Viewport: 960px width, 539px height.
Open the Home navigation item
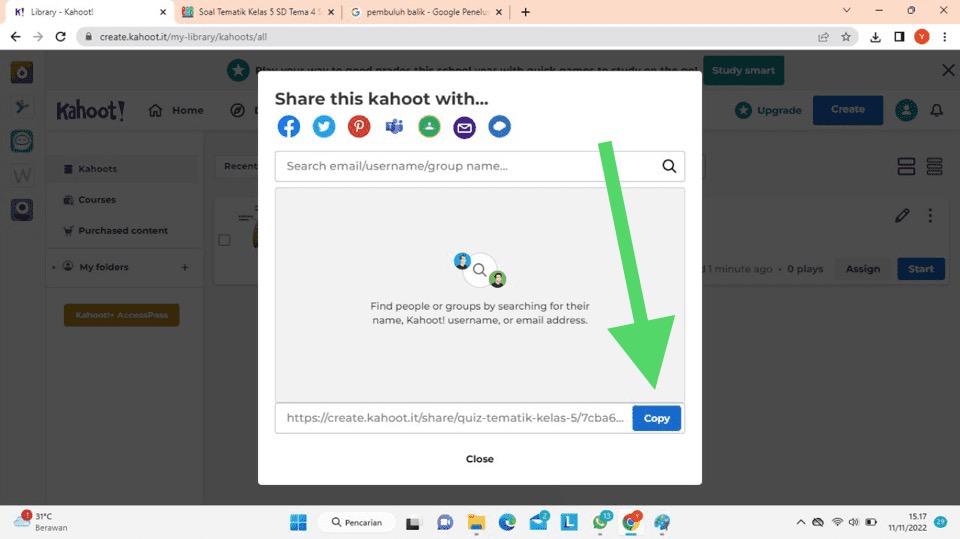[x=176, y=110]
